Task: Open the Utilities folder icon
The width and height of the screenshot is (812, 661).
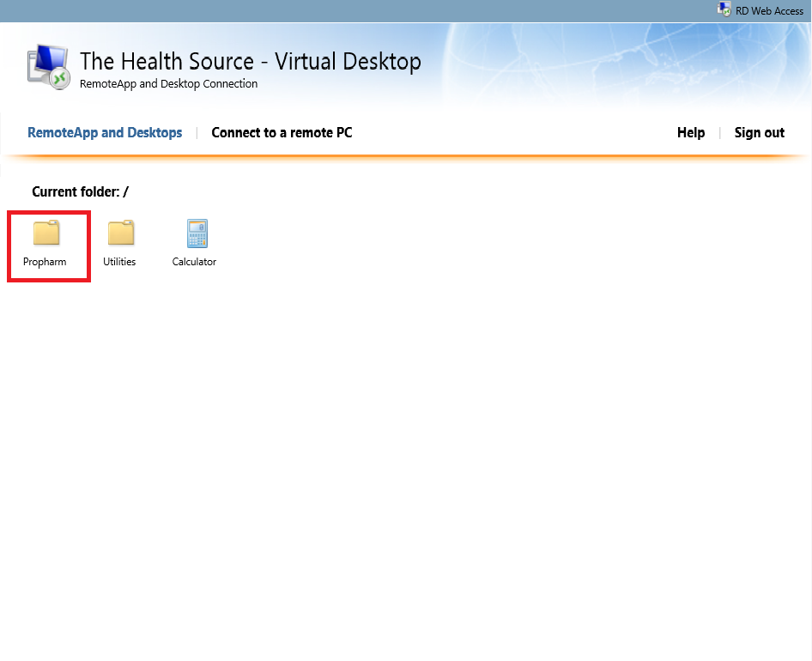Action: [121, 233]
